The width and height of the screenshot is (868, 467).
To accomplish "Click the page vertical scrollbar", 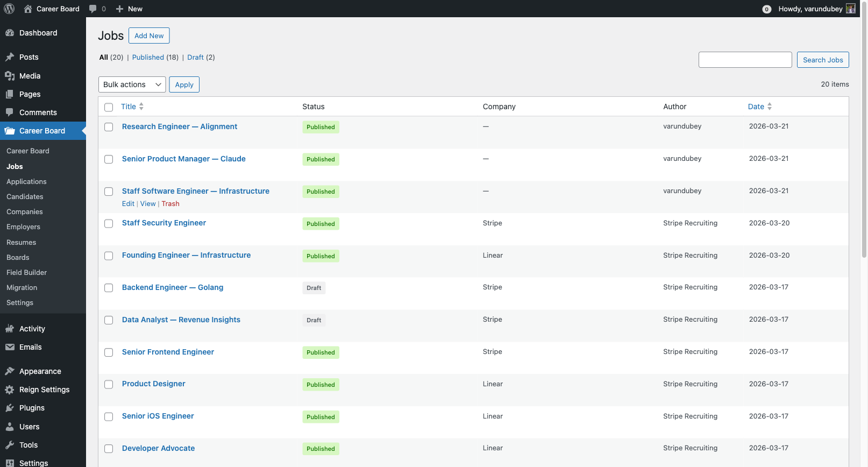I will tap(864, 129).
